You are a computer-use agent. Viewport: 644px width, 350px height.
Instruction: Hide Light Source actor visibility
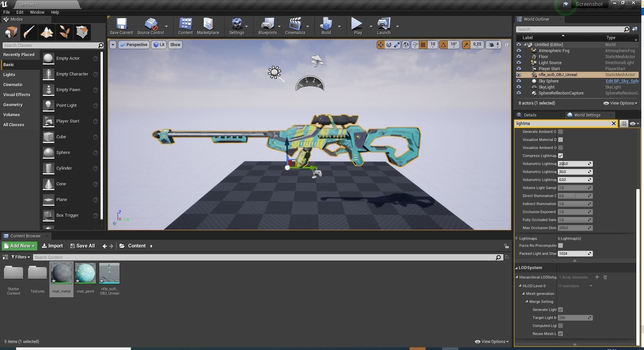pyautogui.click(x=519, y=63)
